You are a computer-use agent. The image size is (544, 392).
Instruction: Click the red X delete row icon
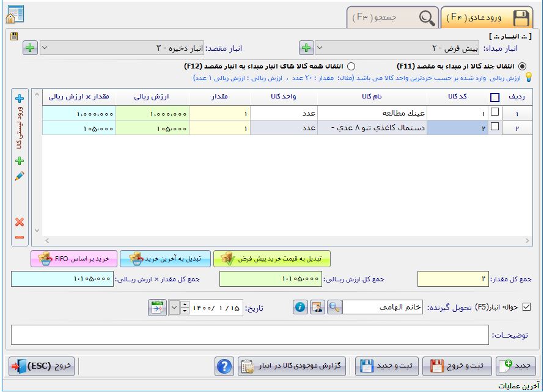pyautogui.click(x=20, y=222)
